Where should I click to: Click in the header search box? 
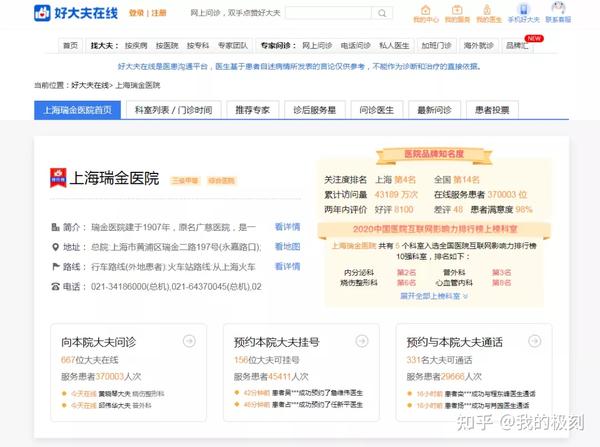click(x=328, y=13)
